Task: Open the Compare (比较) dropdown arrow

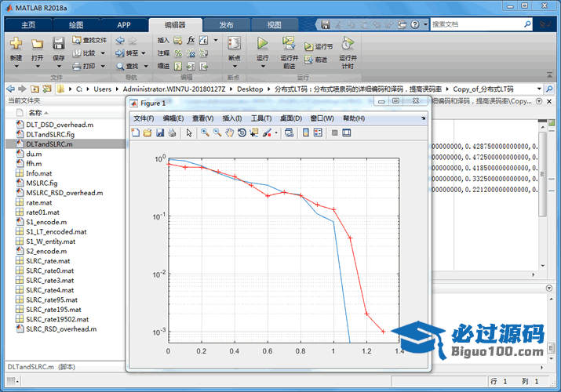Action: point(103,53)
